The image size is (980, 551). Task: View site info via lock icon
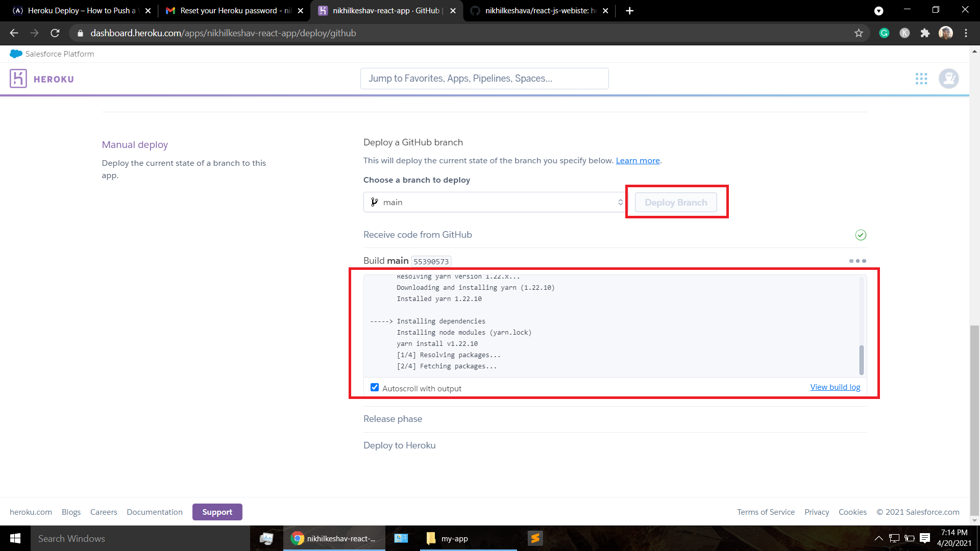click(x=80, y=33)
